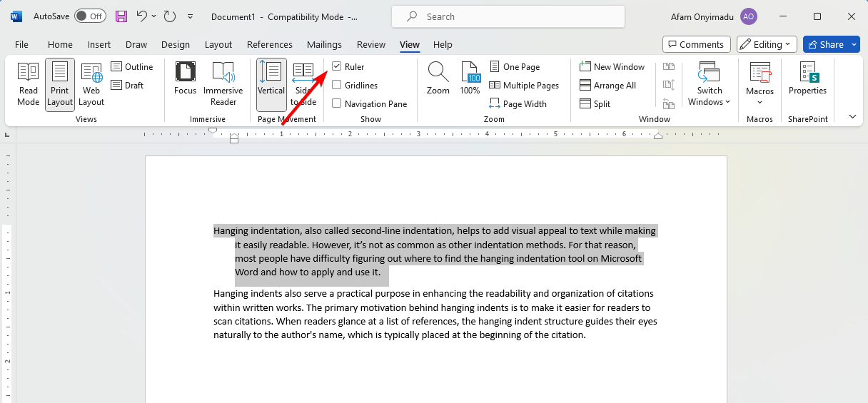This screenshot has width=868, height=403.
Task: Select Side to Side page movement
Action: tap(304, 83)
